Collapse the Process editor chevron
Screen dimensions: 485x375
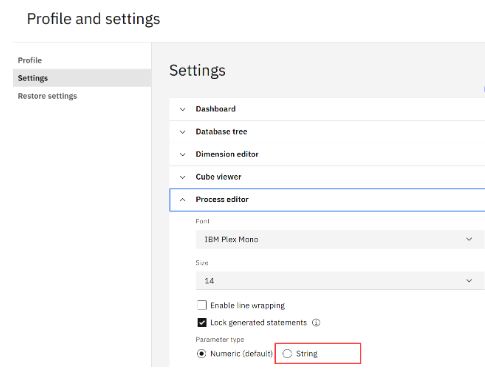pyautogui.click(x=182, y=199)
